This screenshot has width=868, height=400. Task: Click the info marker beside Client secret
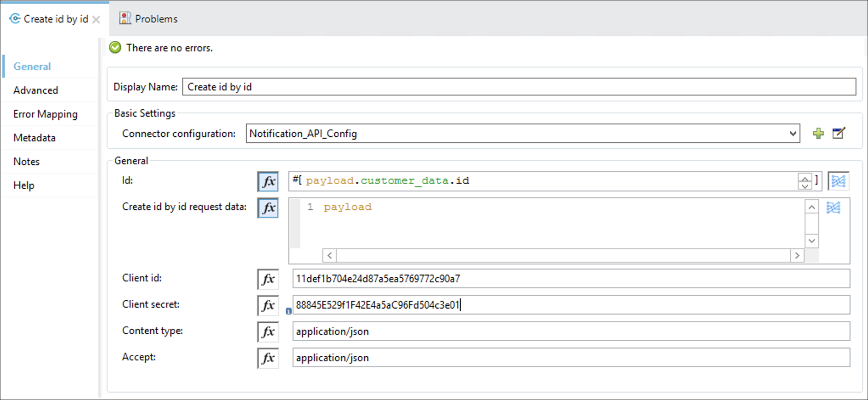[x=289, y=311]
